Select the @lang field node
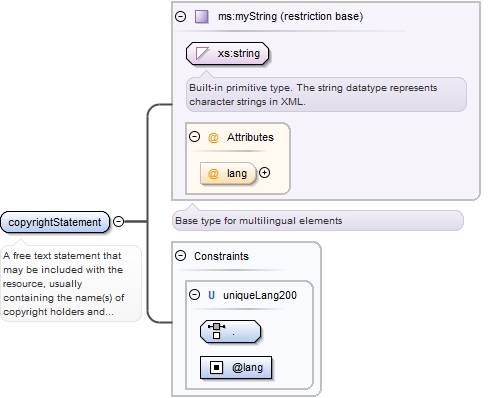498x398 pixels. pos(236,367)
